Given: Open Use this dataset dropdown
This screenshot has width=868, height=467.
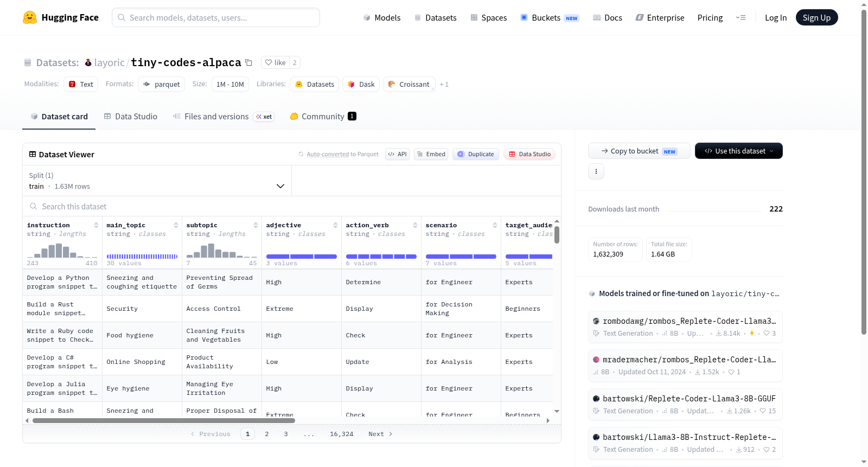Looking at the screenshot, I should point(739,151).
